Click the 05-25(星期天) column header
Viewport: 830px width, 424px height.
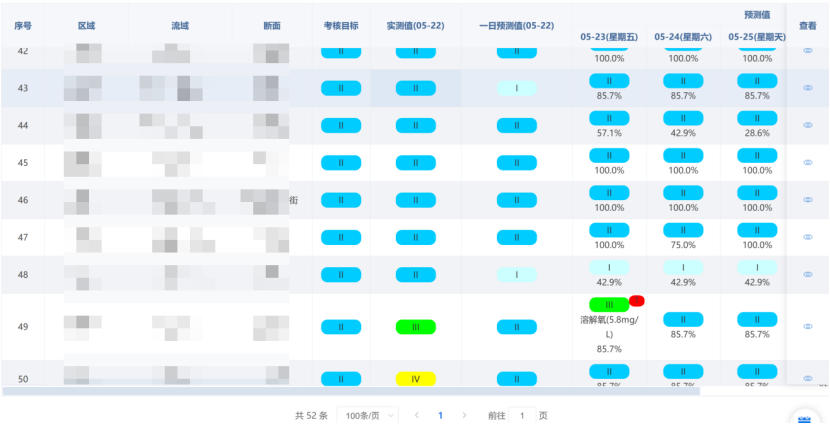pos(757,37)
